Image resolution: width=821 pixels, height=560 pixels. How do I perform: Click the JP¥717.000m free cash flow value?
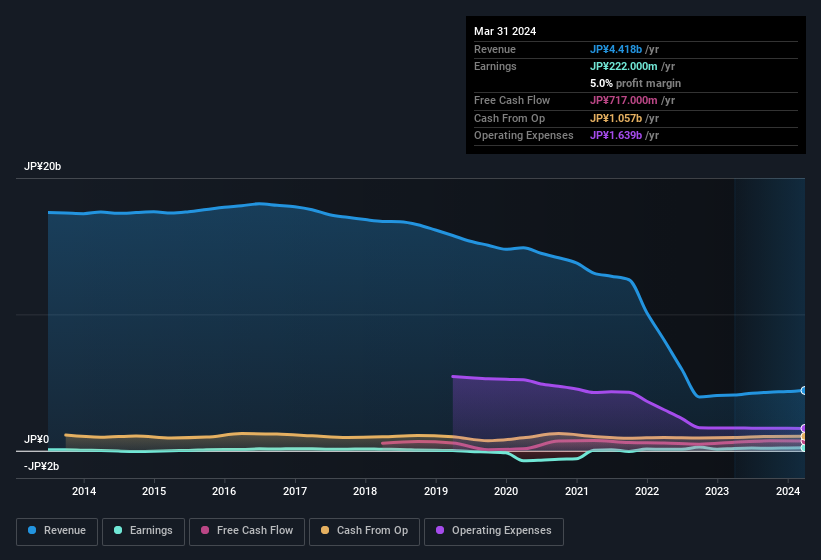point(624,100)
